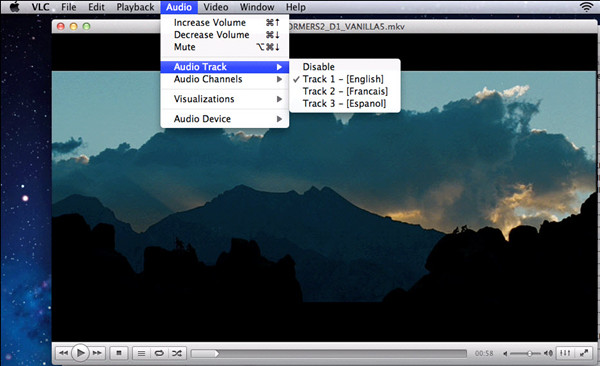Expand the Audio Device submenu

(x=225, y=119)
